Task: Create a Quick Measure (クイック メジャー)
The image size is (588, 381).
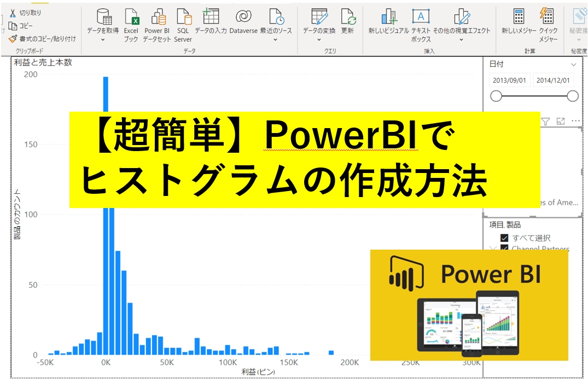Action: coord(548,25)
